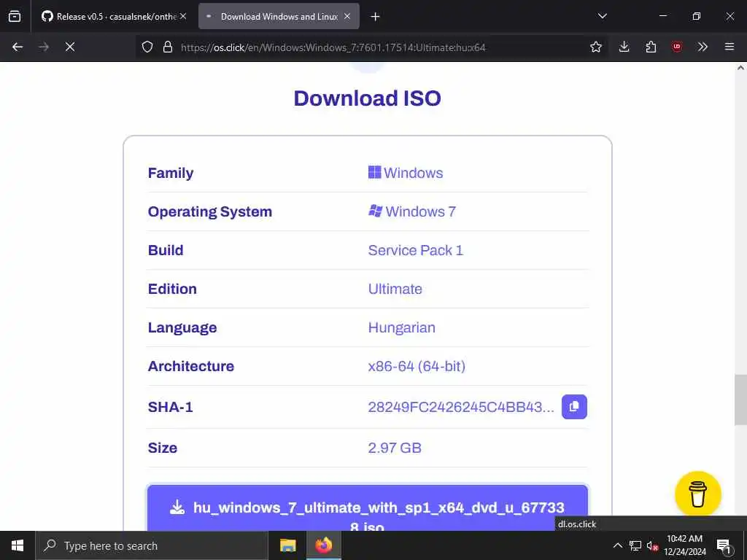Open the muted volume tray icon
Screen dimensions: 747x560
pos(652,545)
